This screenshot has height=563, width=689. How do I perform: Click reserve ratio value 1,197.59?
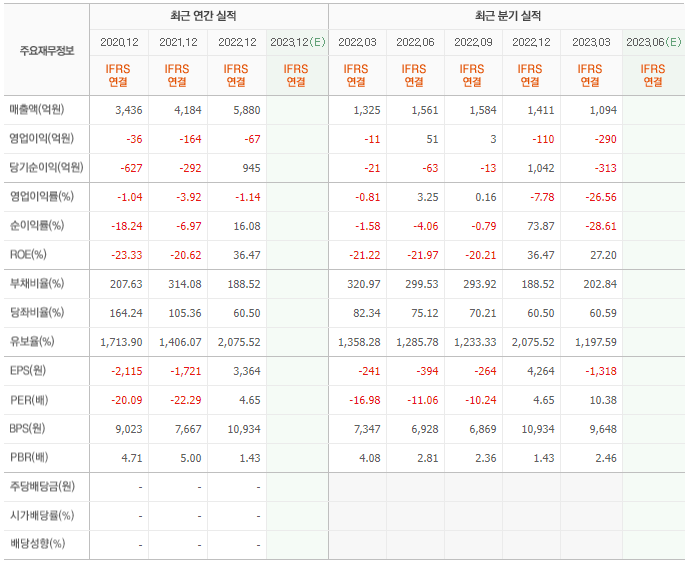pyautogui.click(x=596, y=342)
